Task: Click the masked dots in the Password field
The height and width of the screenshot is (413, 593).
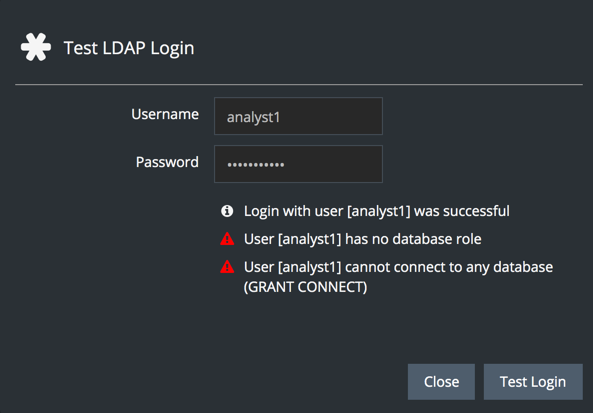Action: 256,165
